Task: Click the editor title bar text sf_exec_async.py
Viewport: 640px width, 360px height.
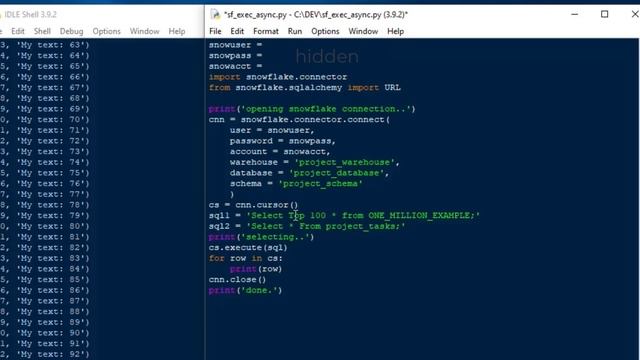Action: (x=316, y=15)
